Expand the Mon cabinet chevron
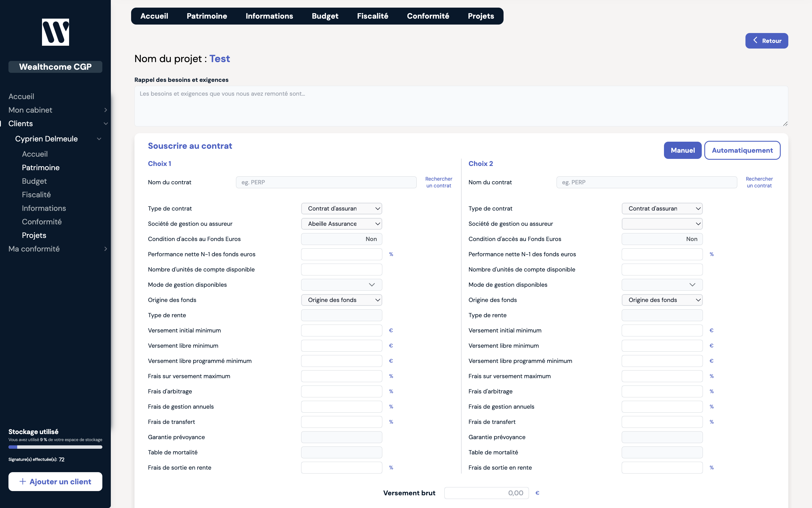 click(x=105, y=110)
